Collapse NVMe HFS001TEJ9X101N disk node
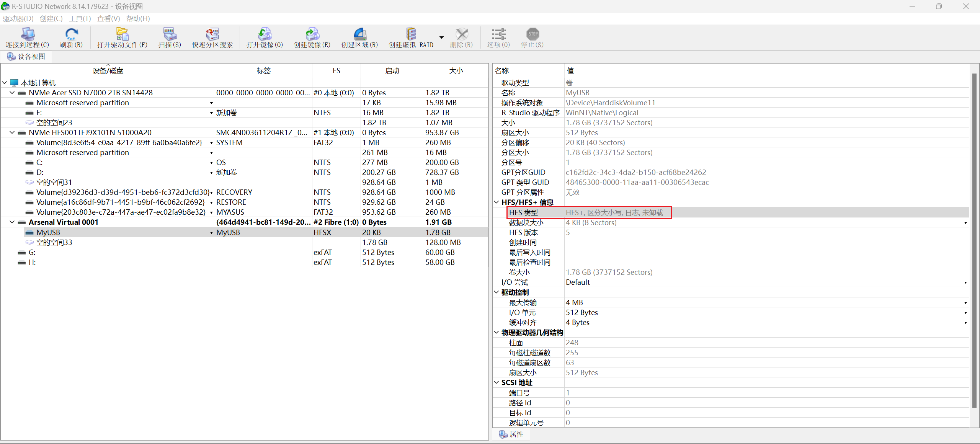980x444 pixels. pos(12,132)
